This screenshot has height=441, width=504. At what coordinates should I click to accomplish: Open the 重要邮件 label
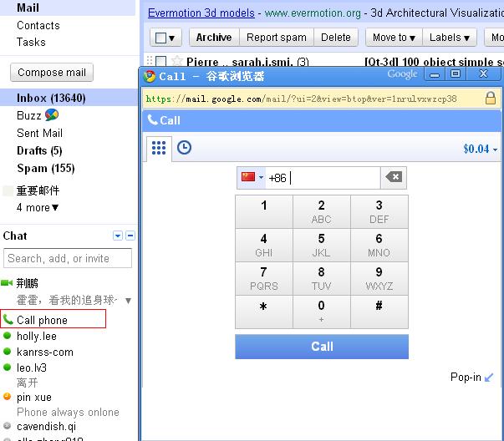pyautogui.click(x=38, y=190)
